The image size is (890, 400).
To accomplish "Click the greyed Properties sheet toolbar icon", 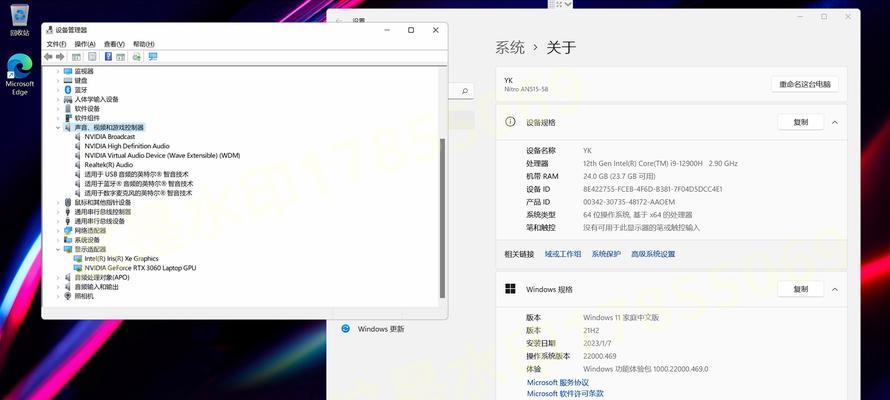I will click(92, 57).
